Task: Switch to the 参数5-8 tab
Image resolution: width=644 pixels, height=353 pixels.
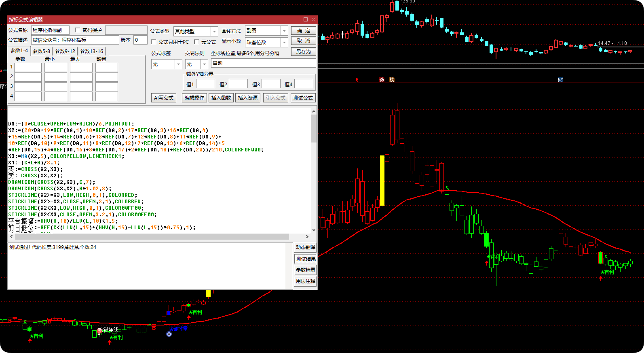Action: (42, 51)
